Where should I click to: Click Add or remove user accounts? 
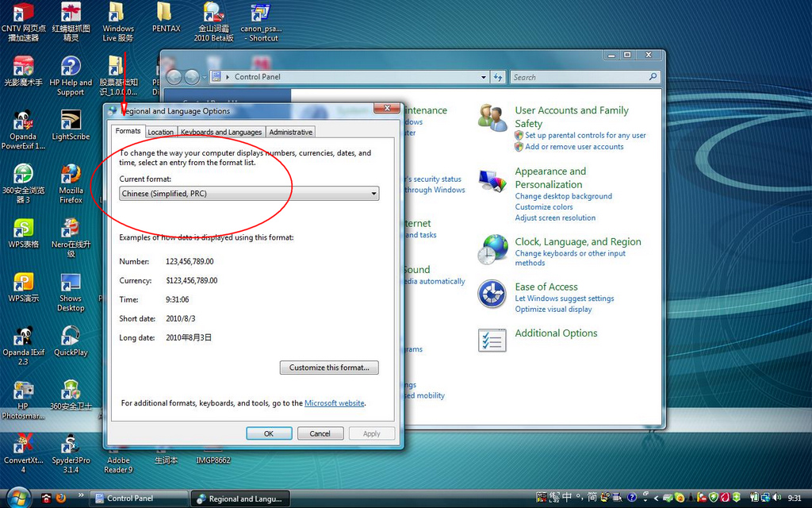[574, 147]
